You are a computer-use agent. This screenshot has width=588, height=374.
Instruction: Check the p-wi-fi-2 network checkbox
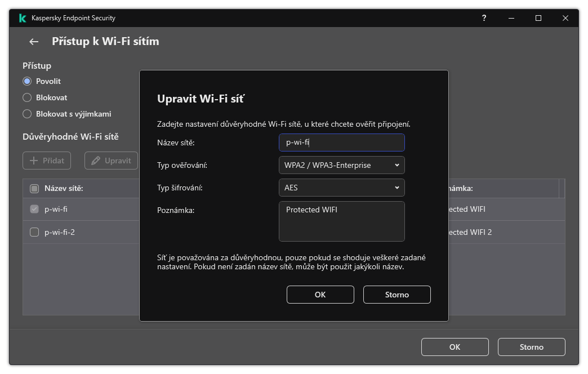34,232
